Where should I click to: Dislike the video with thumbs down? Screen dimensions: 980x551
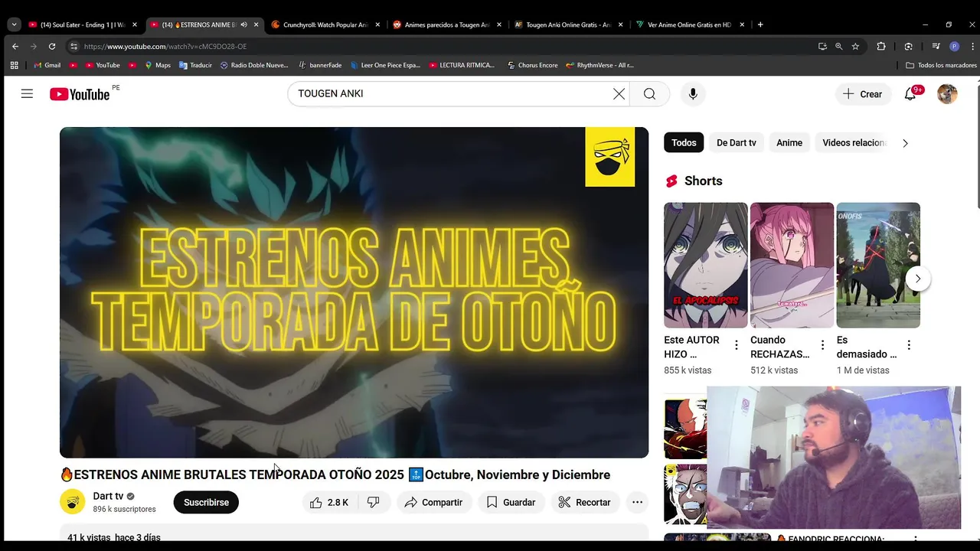point(373,502)
